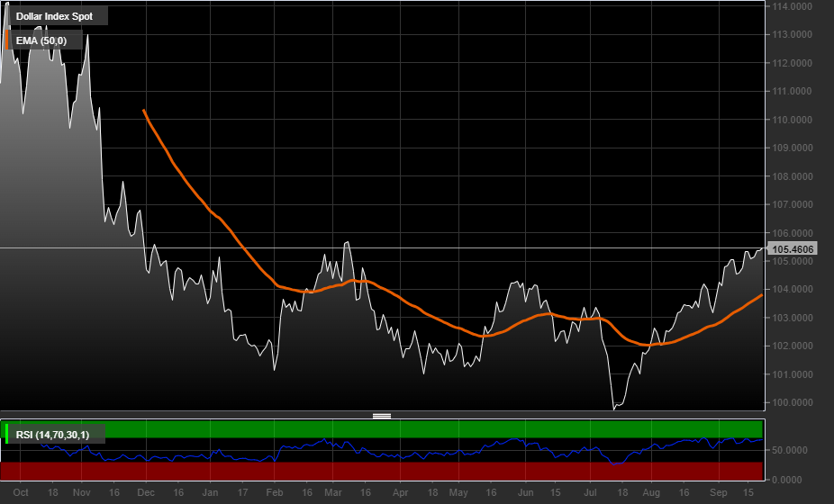Click the green RSI color swatch

(7, 434)
